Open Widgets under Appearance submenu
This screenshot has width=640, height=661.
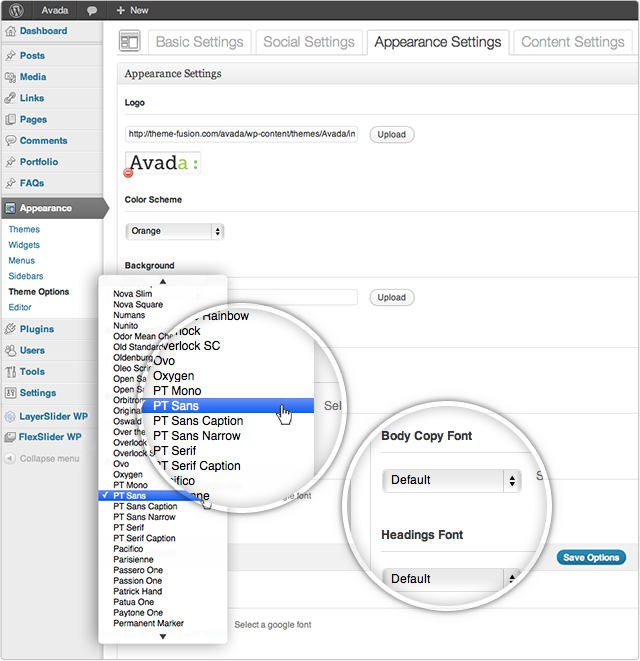(24, 245)
